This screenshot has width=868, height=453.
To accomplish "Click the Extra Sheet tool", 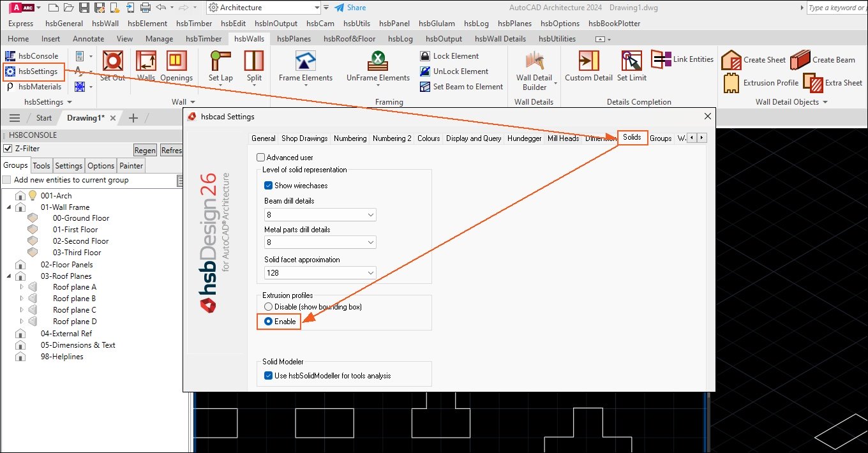I will [x=833, y=83].
